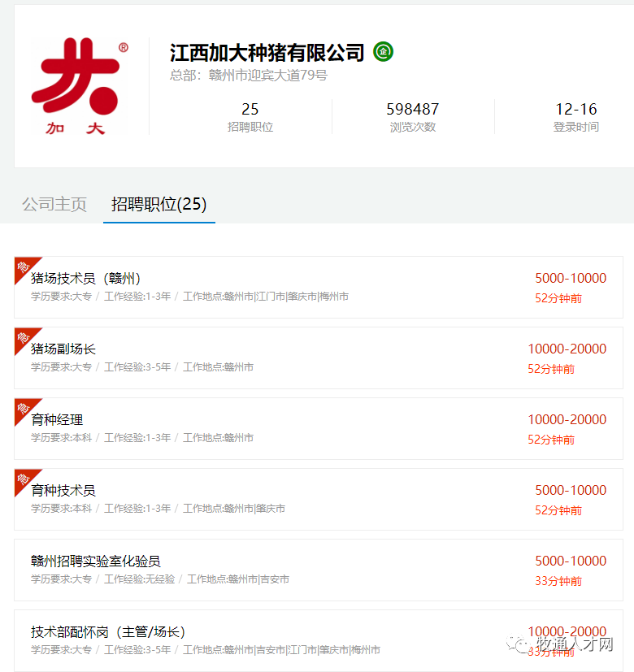Click the 25 招聘职位 count
This screenshot has width=634, height=672.
click(x=250, y=116)
